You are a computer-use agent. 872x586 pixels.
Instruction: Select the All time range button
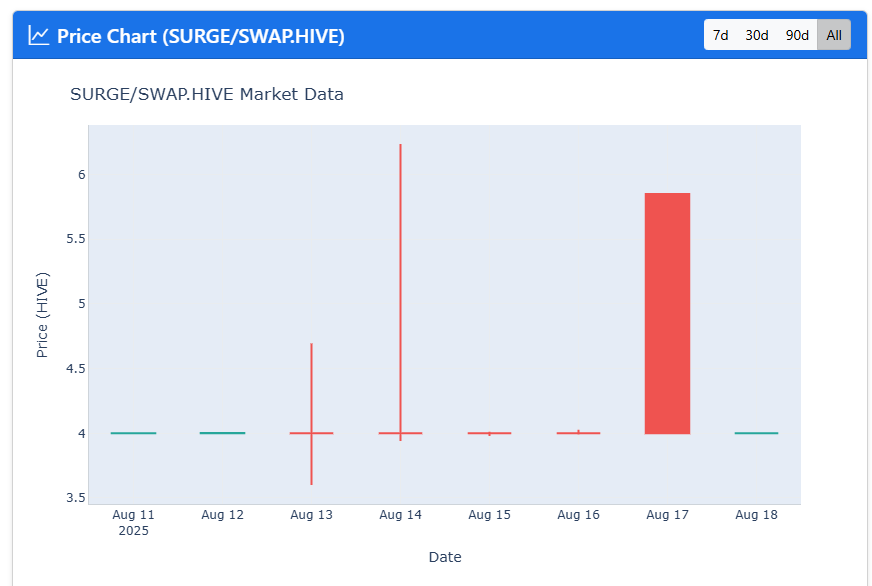pyautogui.click(x=834, y=35)
